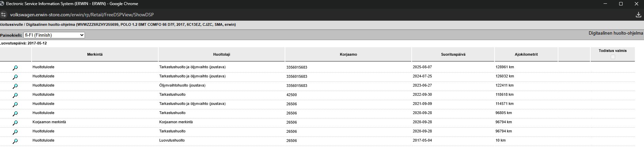
Task: Tick the Todistus valmis checkbox
Action: tap(613, 57)
